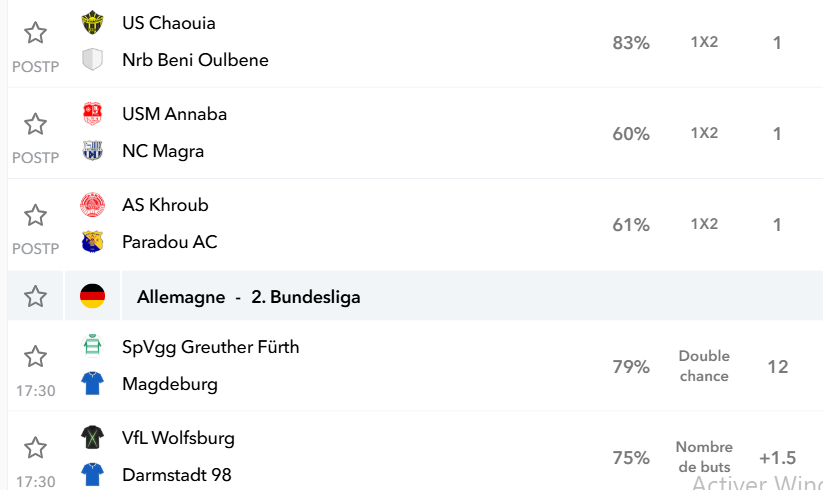823x490 pixels.
Task: Star the AS Khroub vs Paradou match
Action: [x=35, y=215]
